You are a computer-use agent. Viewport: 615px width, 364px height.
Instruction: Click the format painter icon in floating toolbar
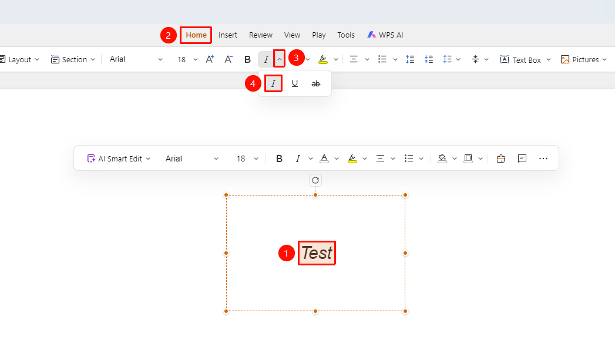pos(501,159)
